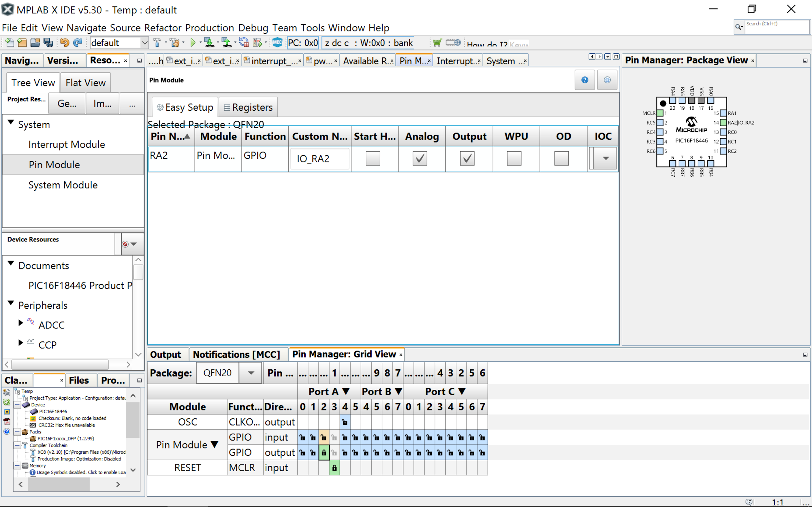Open the default configuration dropdown
The width and height of the screenshot is (812, 507).
[145, 43]
